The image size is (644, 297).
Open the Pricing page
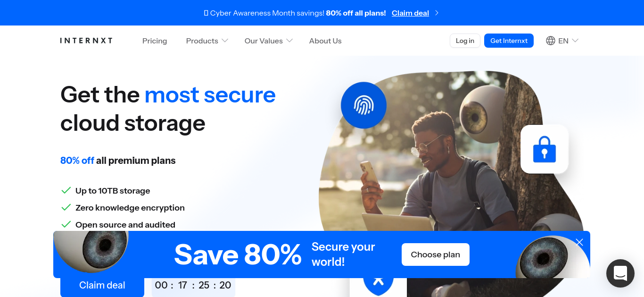155,41
